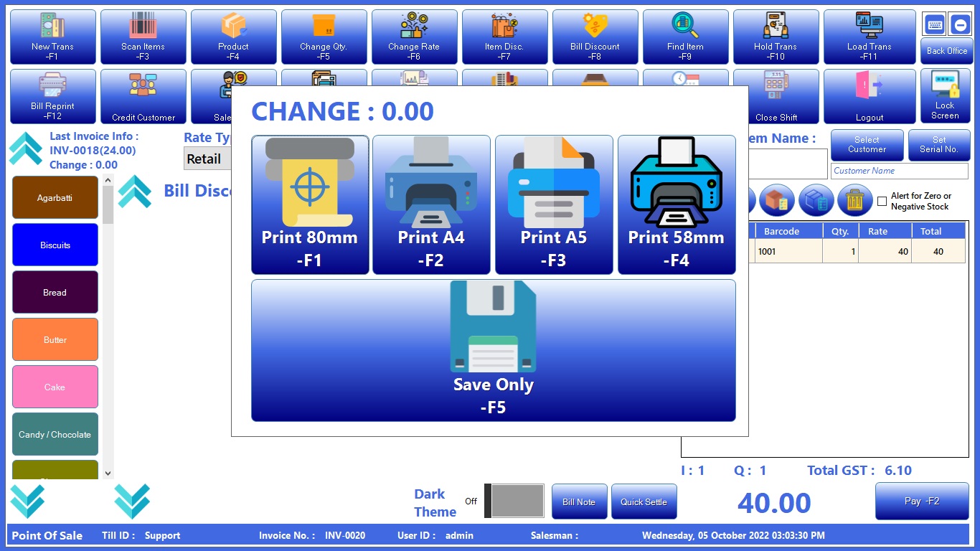Toggle the Dark Theme switch
The image size is (980, 551).
[514, 501]
